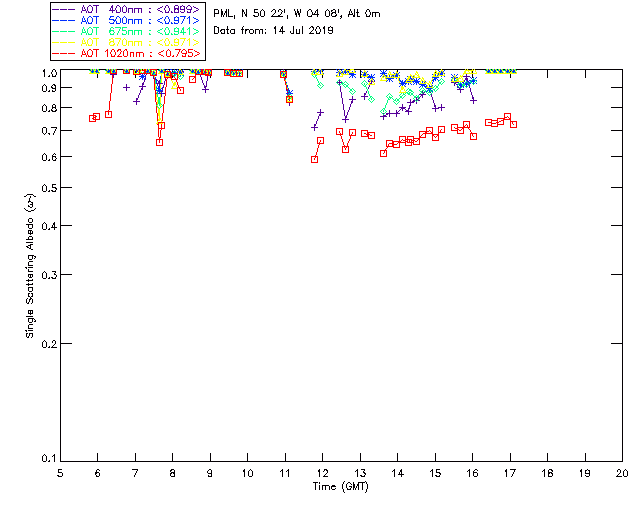This screenshot has height=512, width=640.
Task: Click the y-axis label 0.4
Action: 49,226
